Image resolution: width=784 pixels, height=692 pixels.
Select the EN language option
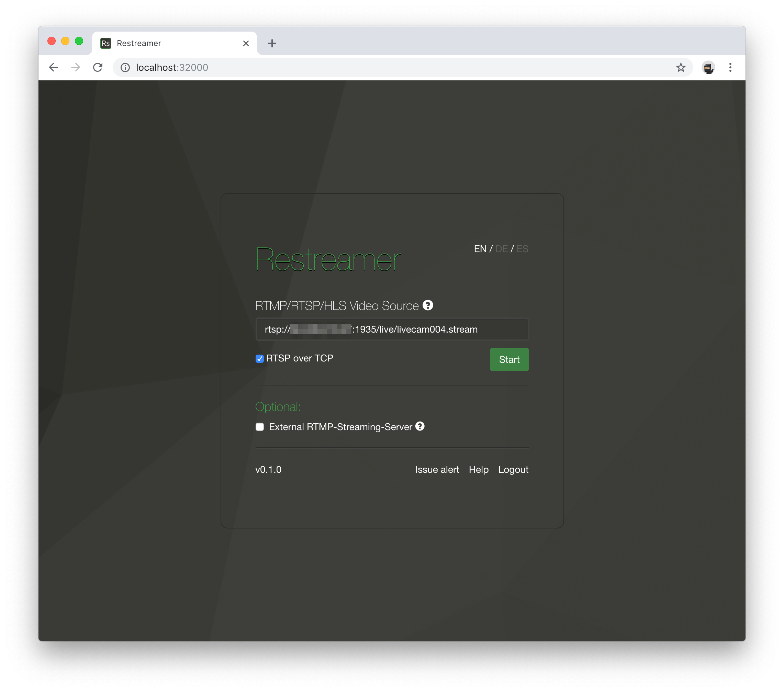point(480,249)
